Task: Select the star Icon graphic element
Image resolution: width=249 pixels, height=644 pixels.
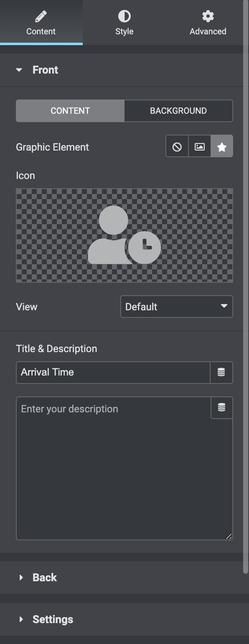Action: pos(222,147)
